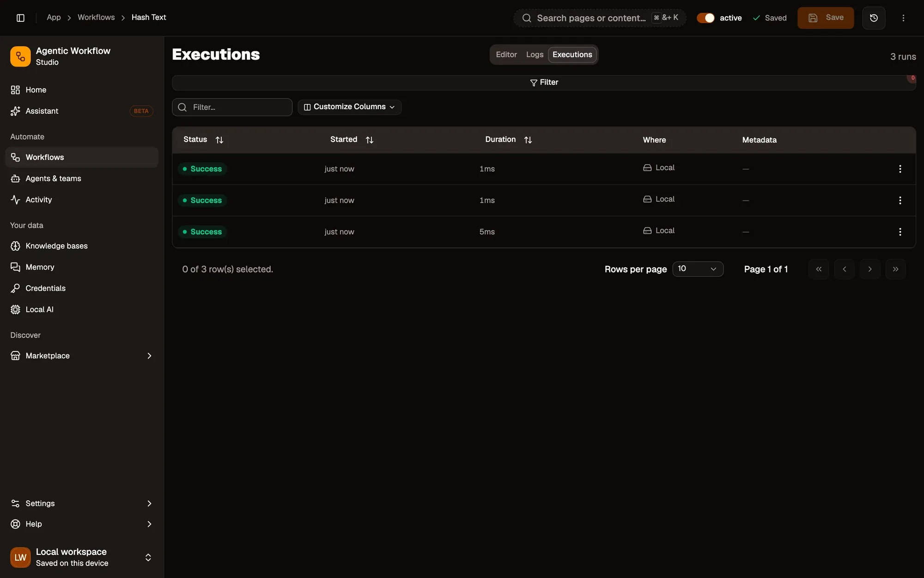The width and height of the screenshot is (924, 578).
Task: Open Knowledge bases
Action: pos(82,246)
